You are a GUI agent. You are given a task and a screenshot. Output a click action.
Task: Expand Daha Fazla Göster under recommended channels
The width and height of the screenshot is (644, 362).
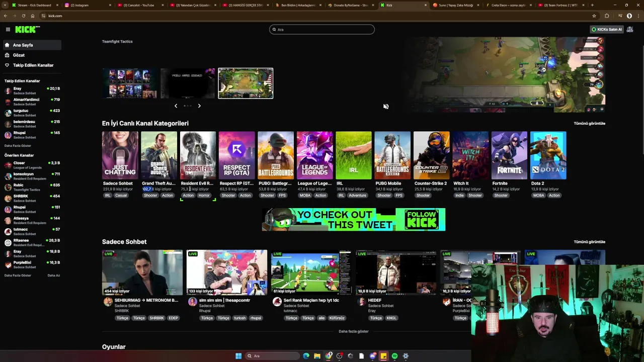[18, 276]
